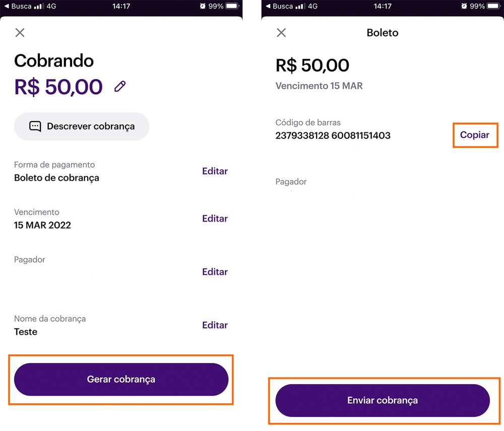
Task: Close the Boleto screen with the X
Action: (x=281, y=33)
